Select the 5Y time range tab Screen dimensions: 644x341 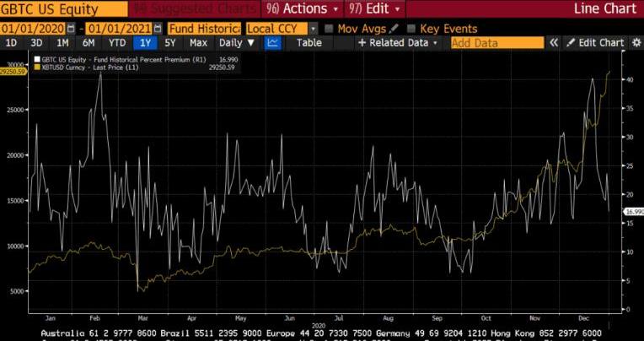(170, 43)
